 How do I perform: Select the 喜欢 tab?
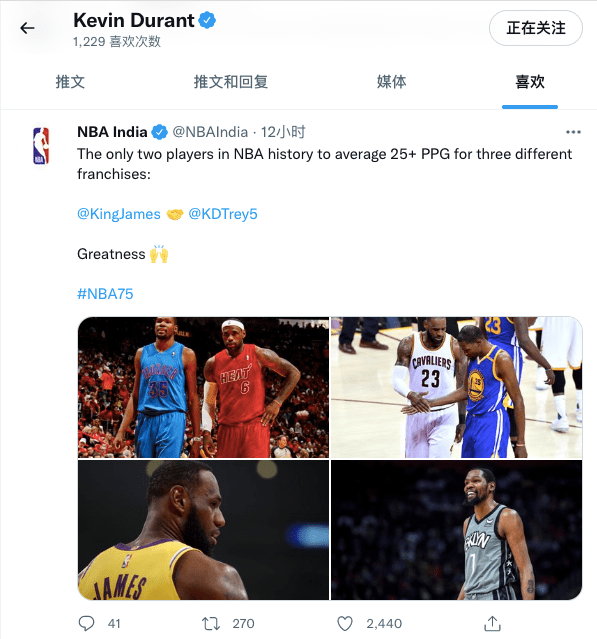pos(530,82)
